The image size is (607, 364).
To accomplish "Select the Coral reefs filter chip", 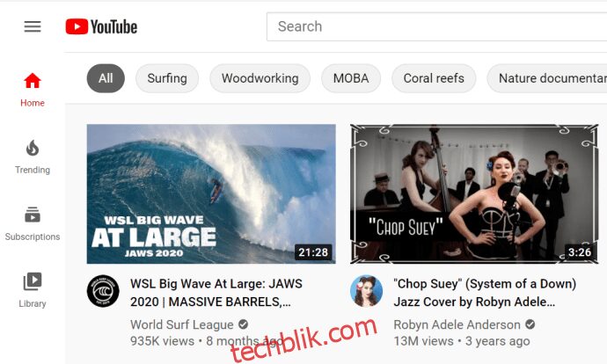I will (x=434, y=78).
